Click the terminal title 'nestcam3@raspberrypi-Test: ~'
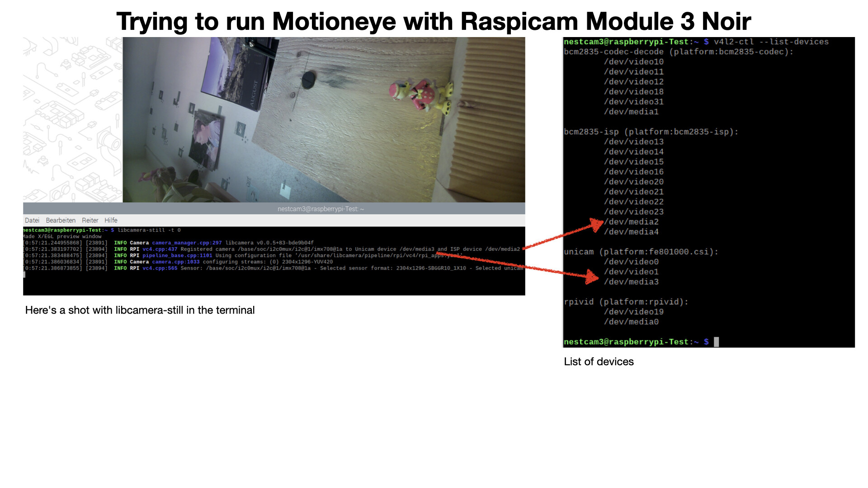 [321, 209]
